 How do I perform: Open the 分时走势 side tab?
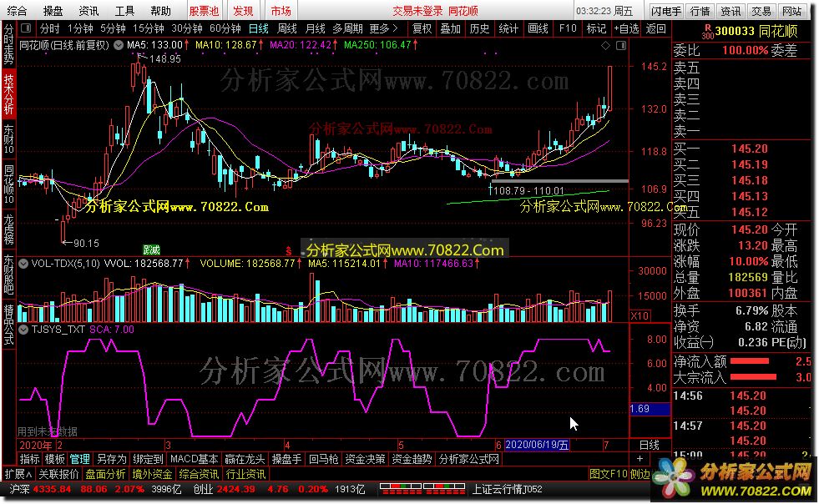click(x=9, y=44)
